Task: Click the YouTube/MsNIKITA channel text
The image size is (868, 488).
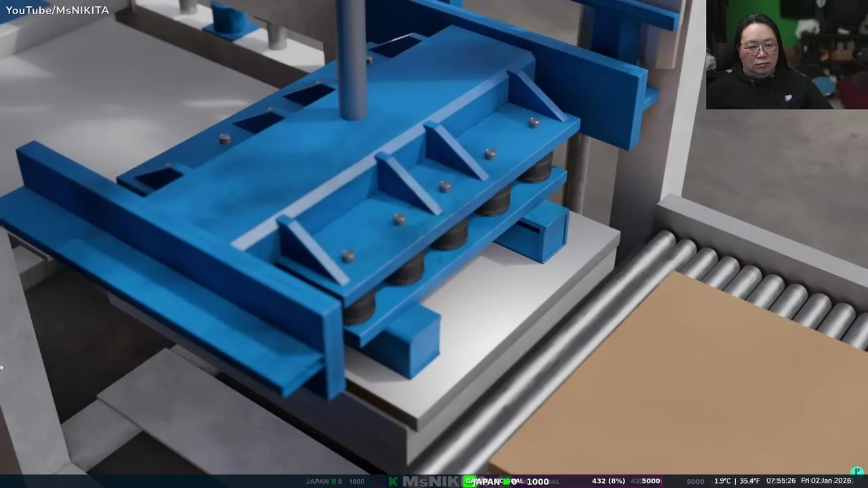Action: 57,10
